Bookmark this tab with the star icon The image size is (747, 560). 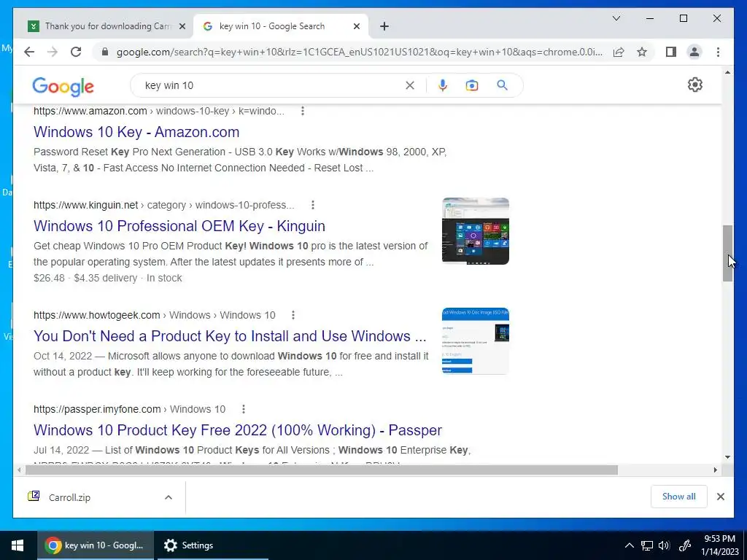642,52
